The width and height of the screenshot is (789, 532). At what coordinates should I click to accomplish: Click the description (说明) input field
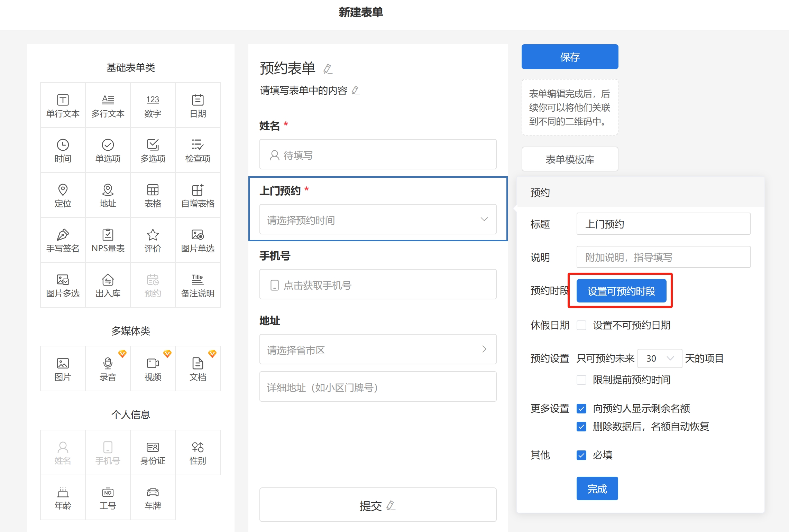(663, 257)
